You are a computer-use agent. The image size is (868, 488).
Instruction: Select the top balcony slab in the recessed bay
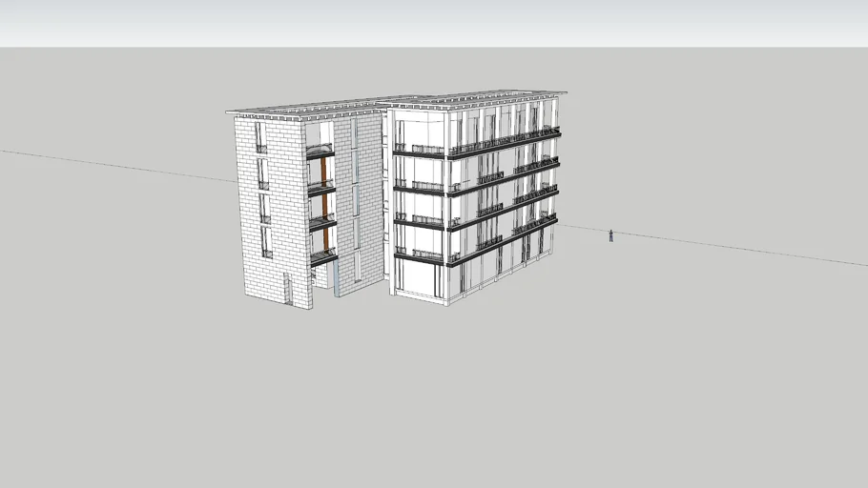pyautogui.click(x=320, y=154)
